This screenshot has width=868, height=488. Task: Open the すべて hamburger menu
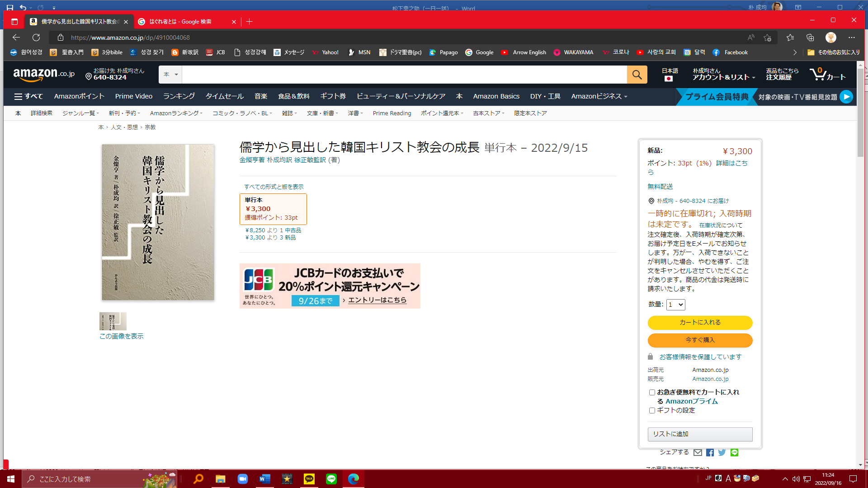click(x=28, y=96)
